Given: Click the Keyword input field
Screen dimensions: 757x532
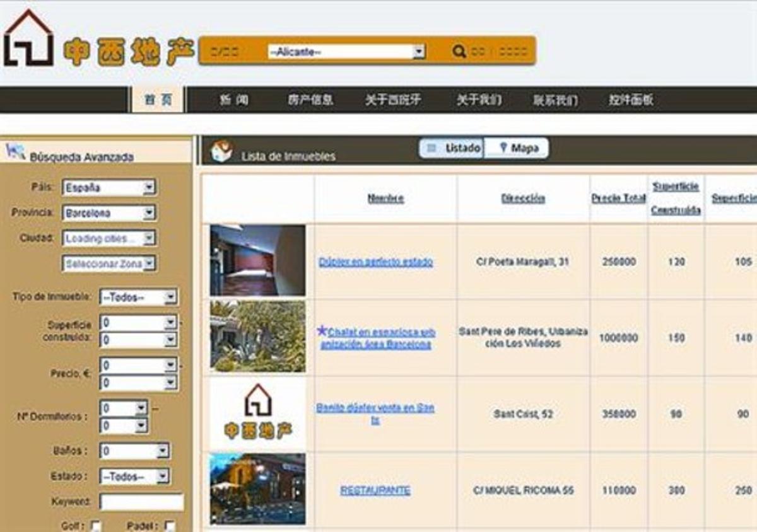Looking at the screenshot, I should coord(141,502).
